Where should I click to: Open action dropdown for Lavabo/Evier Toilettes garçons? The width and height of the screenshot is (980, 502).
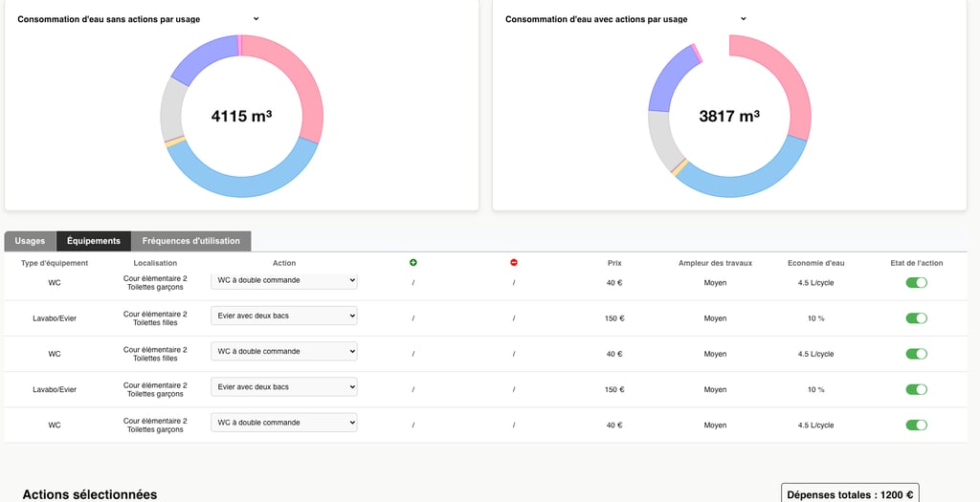284,387
